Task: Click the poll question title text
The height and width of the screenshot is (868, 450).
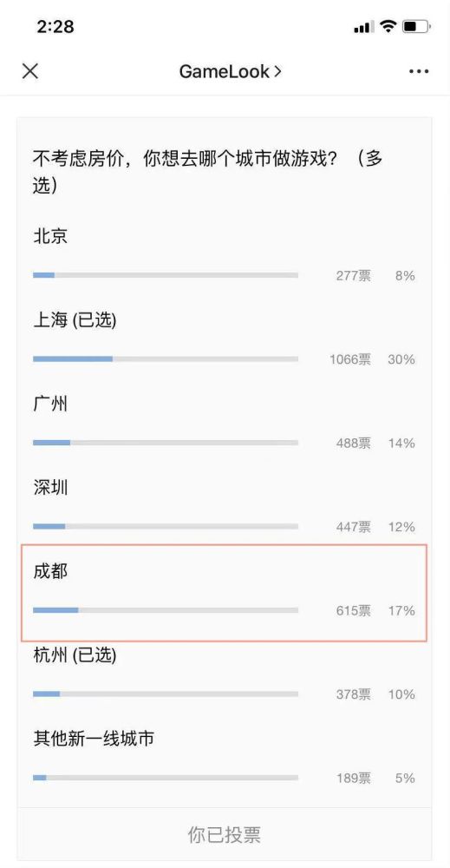Action: (x=208, y=172)
